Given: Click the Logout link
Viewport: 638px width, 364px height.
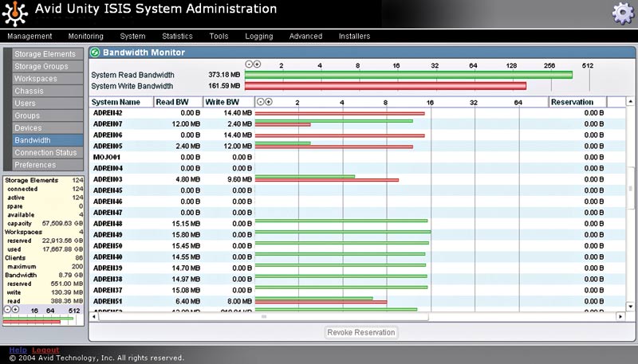Looking at the screenshot, I should click(x=45, y=350).
